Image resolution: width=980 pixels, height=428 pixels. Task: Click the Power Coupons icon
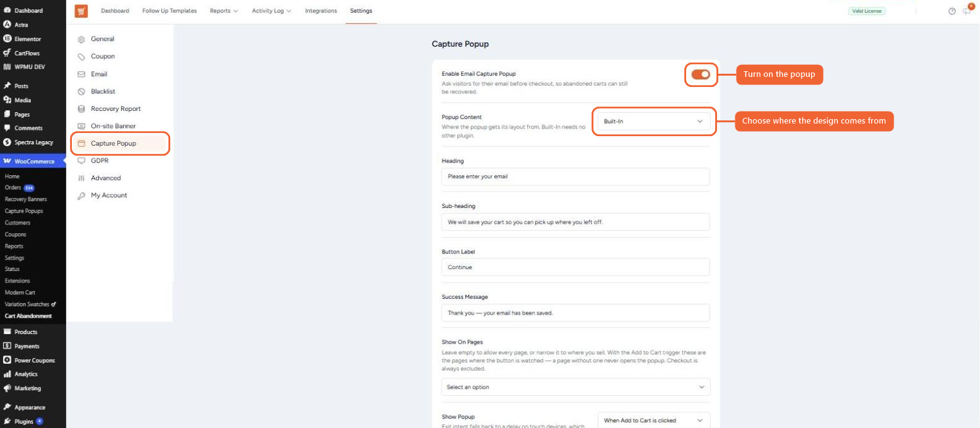pyautogui.click(x=7, y=360)
